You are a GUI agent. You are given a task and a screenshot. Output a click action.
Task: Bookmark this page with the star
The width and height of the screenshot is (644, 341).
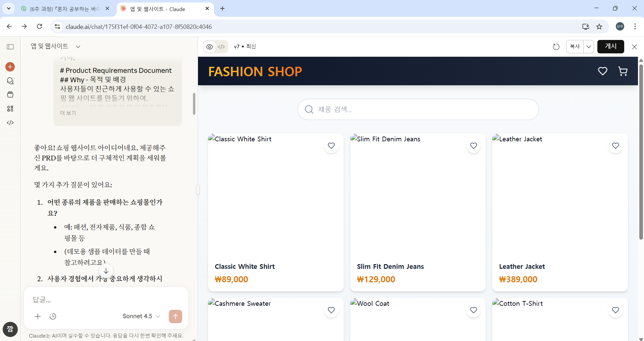(x=599, y=27)
